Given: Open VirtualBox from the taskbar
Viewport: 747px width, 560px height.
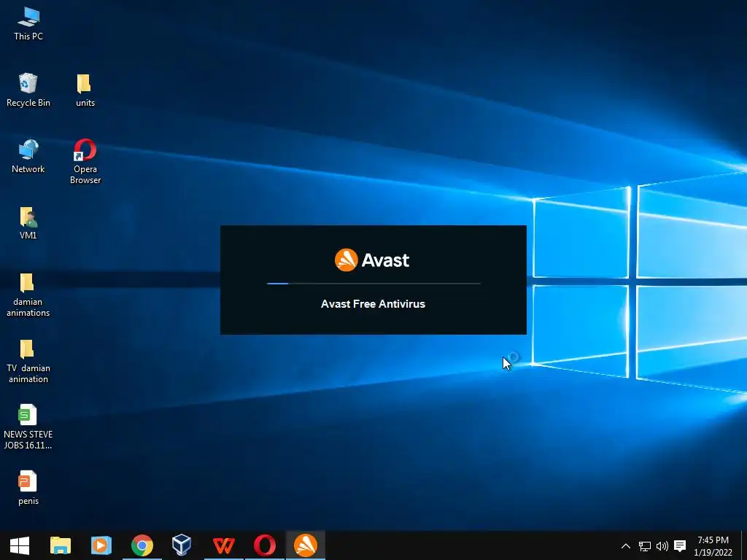Looking at the screenshot, I should point(182,545).
